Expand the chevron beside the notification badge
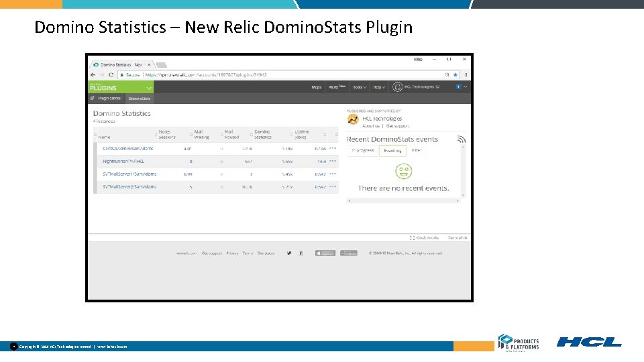Viewport: 644px width, 362px height. (465, 86)
